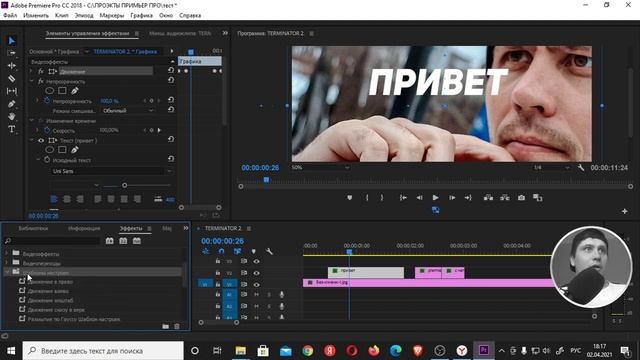The width and height of the screenshot is (640, 360).
Task: Toggle nest sequence insert mode
Action: (x=205, y=251)
